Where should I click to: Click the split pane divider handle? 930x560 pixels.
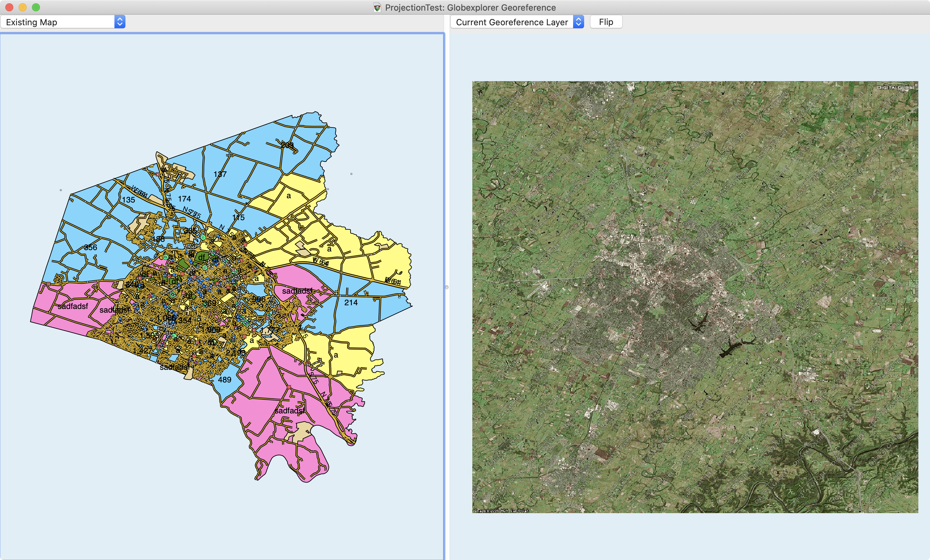pos(447,287)
